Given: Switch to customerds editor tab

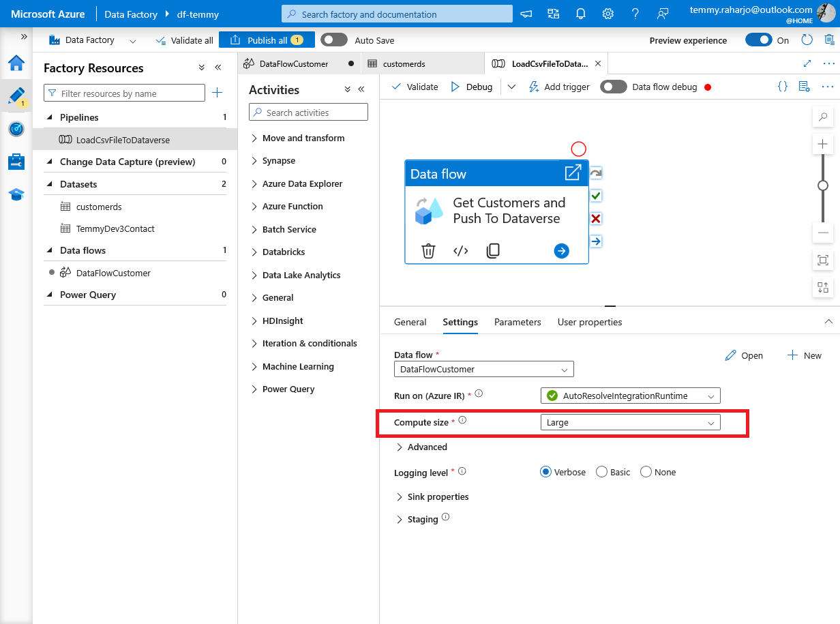Looking at the screenshot, I should click(x=423, y=63).
